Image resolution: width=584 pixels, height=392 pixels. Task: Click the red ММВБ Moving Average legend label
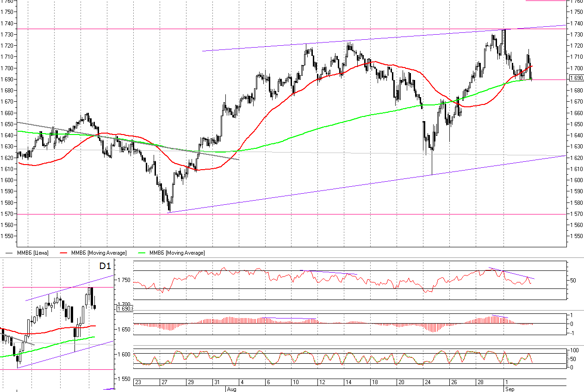[99, 253]
